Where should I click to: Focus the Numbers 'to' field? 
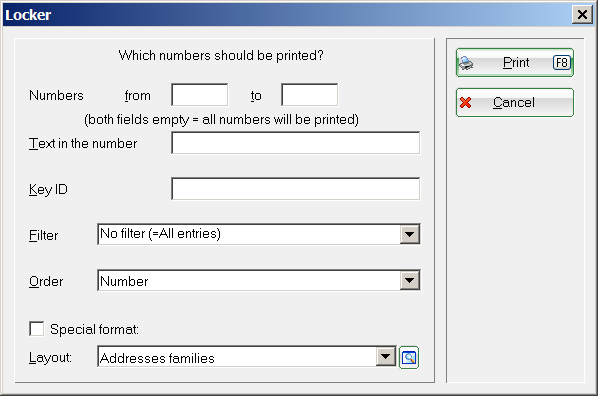(x=309, y=95)
